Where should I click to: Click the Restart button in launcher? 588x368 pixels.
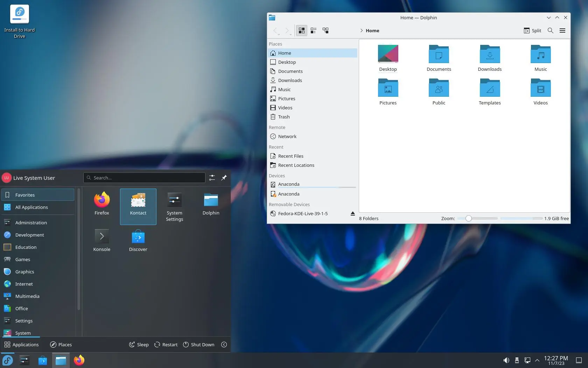[x=166, y=345]
